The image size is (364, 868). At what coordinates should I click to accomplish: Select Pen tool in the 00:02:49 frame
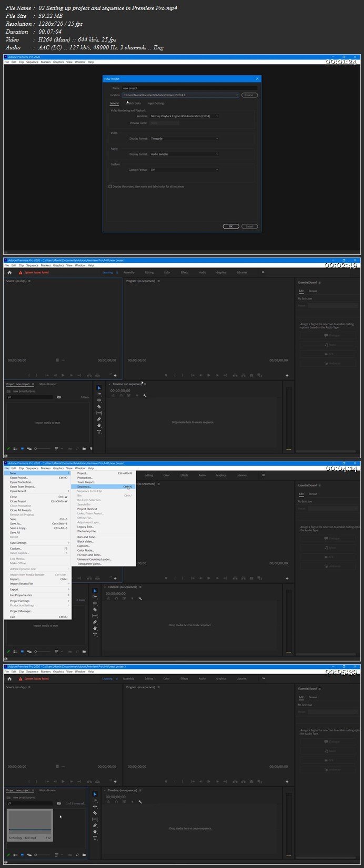pyautogui.click(x=99, y=419)
